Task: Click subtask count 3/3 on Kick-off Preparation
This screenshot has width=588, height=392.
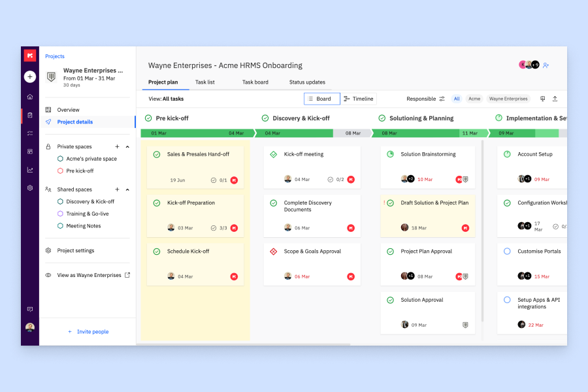Action: [x=219, y=228]
